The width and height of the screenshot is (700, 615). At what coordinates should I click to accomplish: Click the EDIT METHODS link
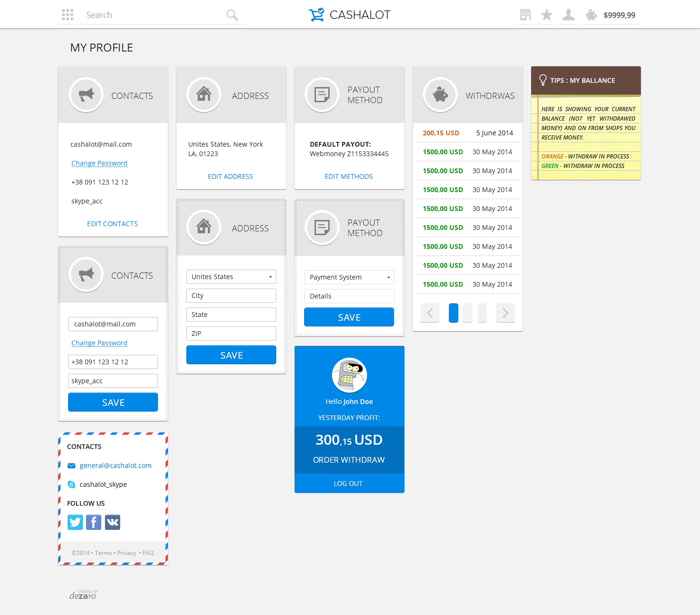tap(349, 176)
